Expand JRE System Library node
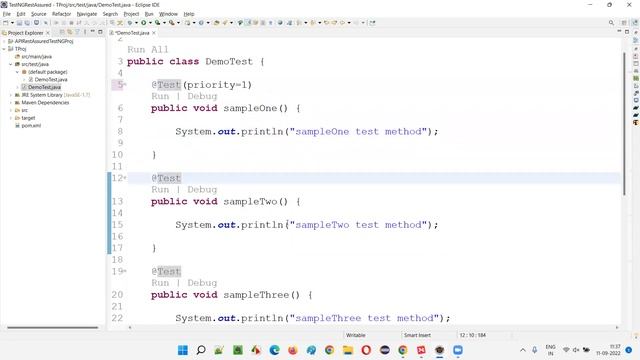The width and height of the screenshot is (640, 360). [x=11, y=95]
